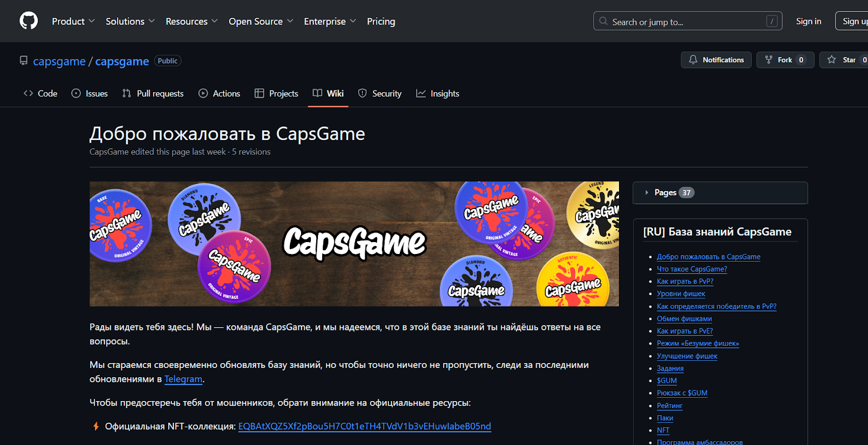Open the Open Source dropdown menu

(261, 21)
